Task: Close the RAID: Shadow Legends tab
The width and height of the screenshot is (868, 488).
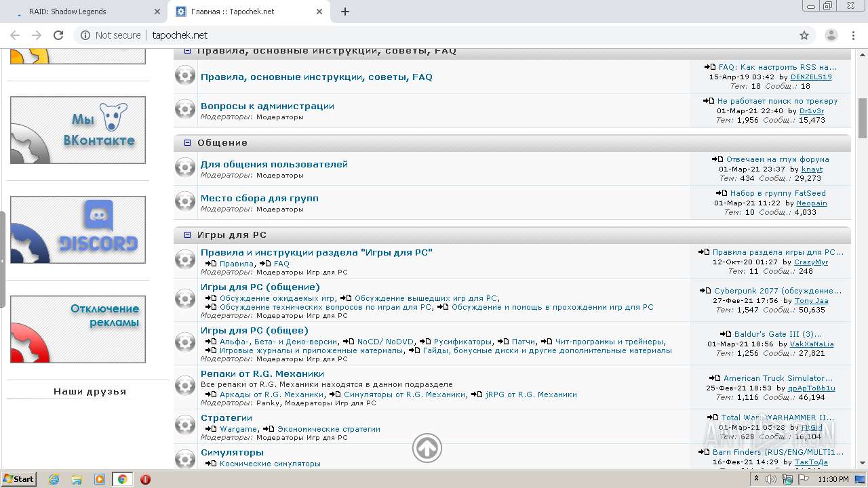Action: click(x=157, y=12)
